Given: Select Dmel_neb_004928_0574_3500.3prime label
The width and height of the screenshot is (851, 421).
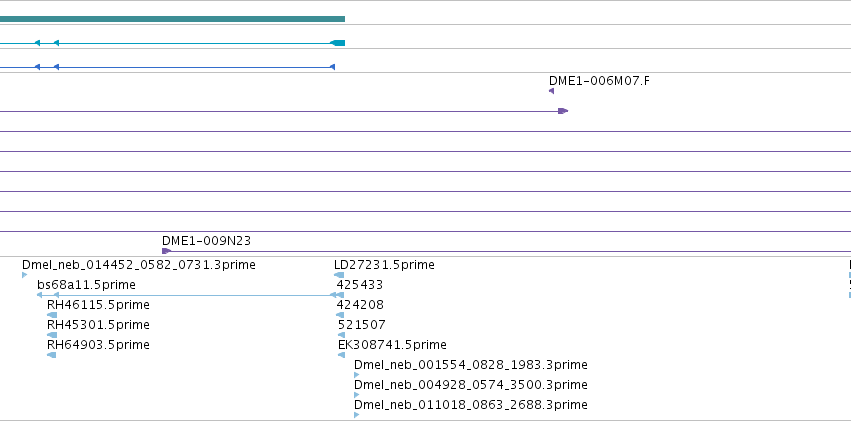Looking at the screenshot, I should pyautogui.click(x=471, y=385).
